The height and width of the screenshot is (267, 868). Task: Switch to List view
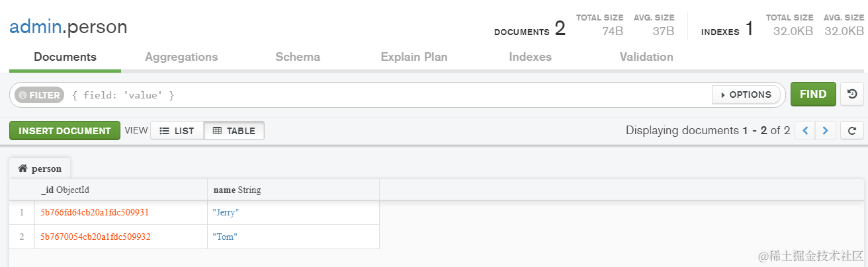[x=177, y=131]
